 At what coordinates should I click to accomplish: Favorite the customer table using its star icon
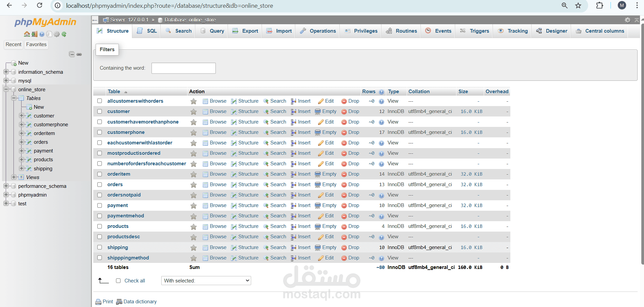(x=193, y=111)
